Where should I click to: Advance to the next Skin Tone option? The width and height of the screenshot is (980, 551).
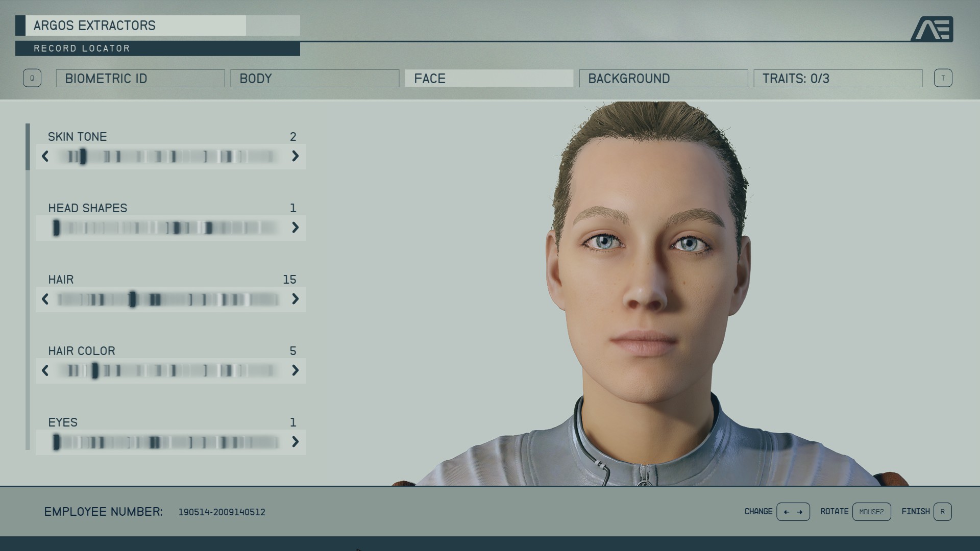296,157
